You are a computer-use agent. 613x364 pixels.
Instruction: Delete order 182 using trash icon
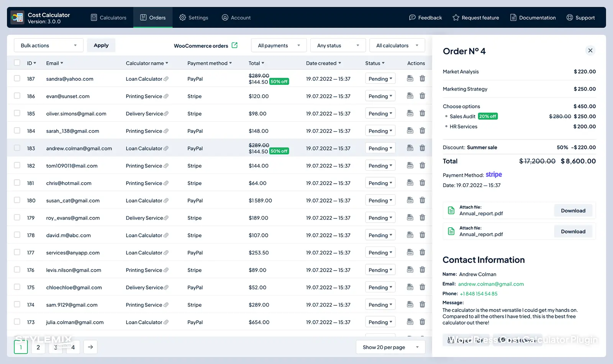422,165
